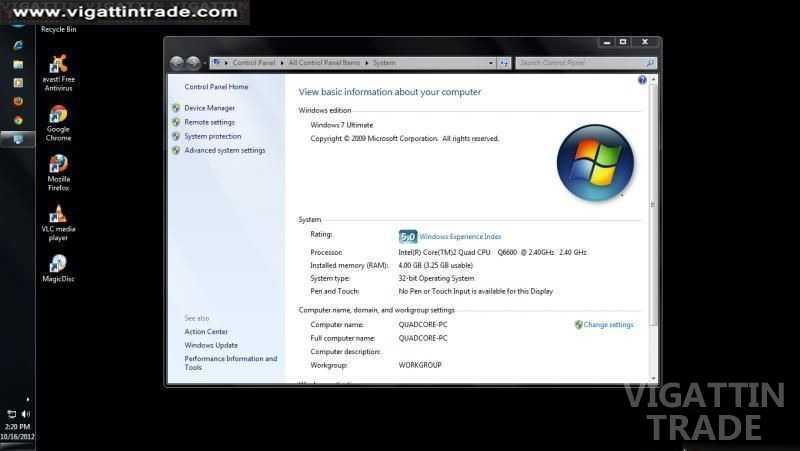
Task: Click the Change settings link
Action: click(x=608, y=324)
